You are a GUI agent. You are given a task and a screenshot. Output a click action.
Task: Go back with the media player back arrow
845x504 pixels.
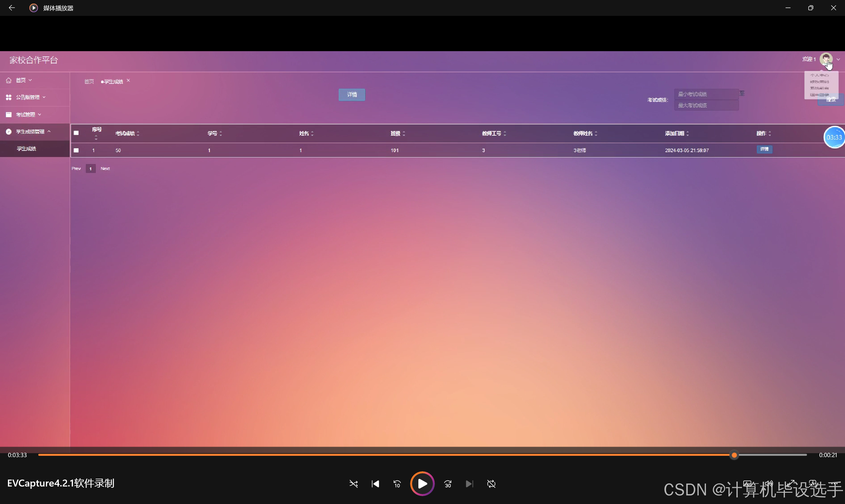pos(12,8)
